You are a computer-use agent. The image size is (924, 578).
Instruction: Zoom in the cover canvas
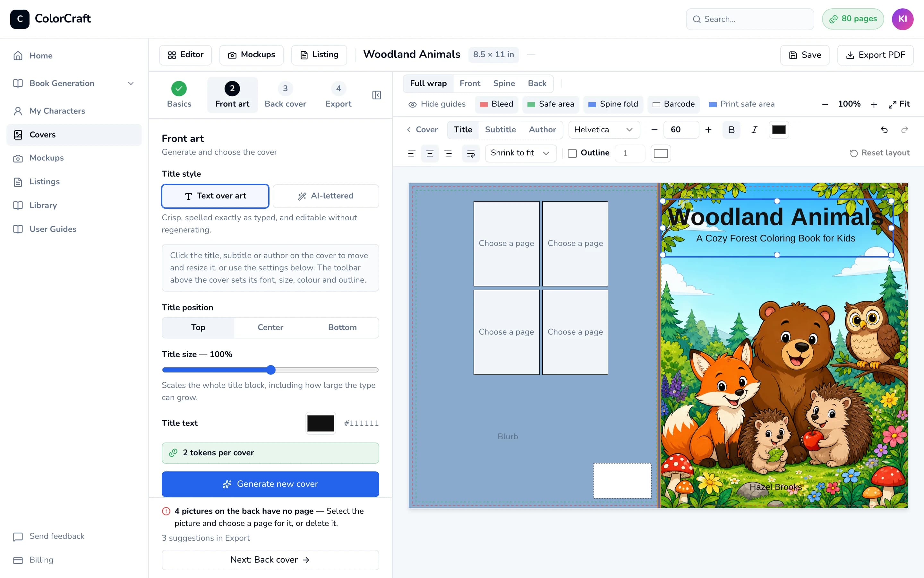874,104
